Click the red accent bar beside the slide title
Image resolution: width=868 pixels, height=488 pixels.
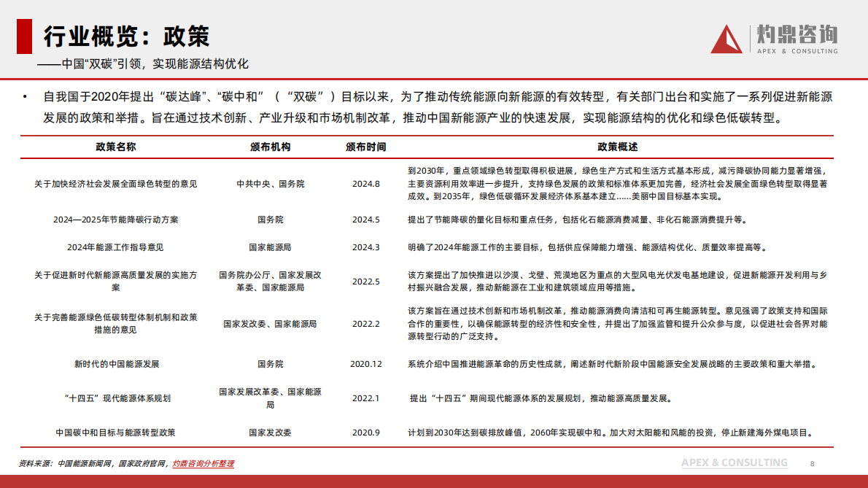click(x=23, y=35)
